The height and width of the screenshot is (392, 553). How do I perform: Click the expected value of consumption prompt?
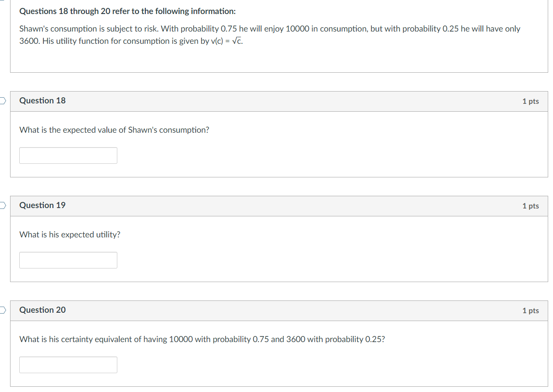(114, 130)
